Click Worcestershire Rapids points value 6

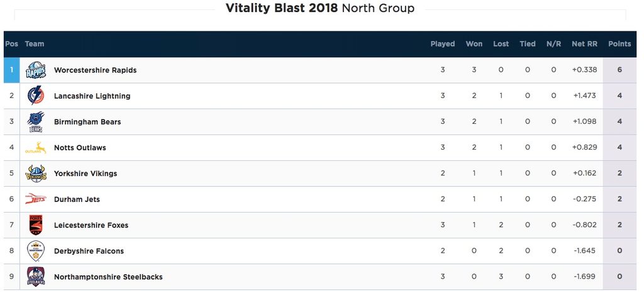619,70
